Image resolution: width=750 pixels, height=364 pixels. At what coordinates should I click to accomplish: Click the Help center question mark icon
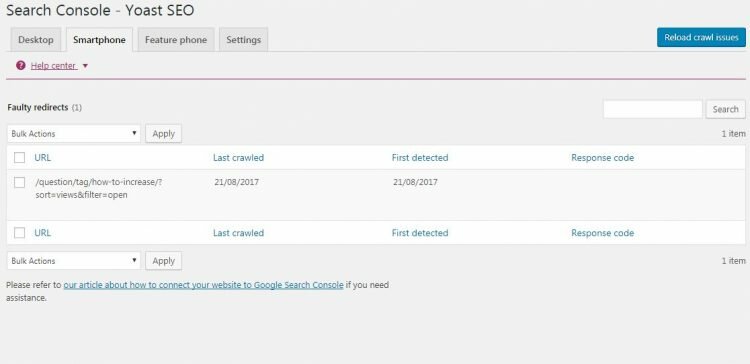coord(21,66)
